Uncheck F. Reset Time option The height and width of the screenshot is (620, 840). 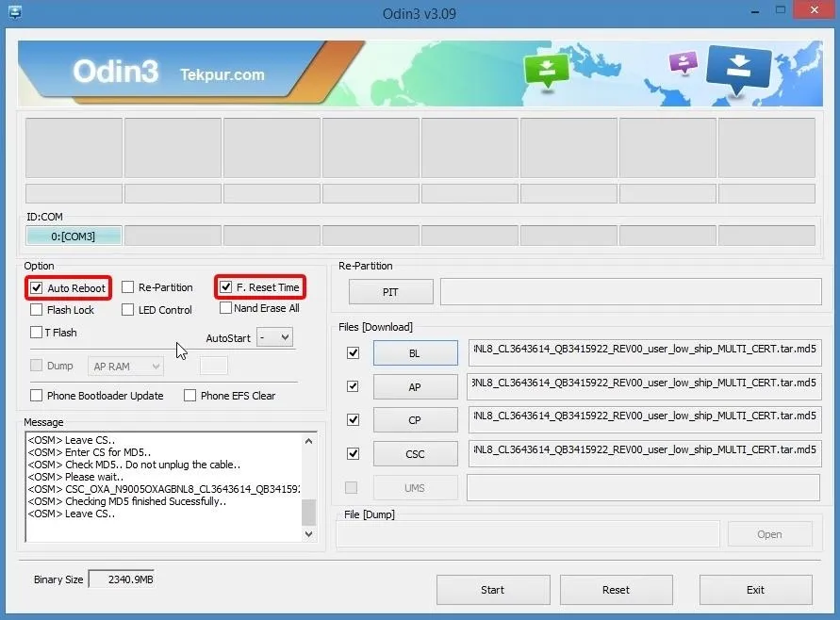[x=226, y=287]
